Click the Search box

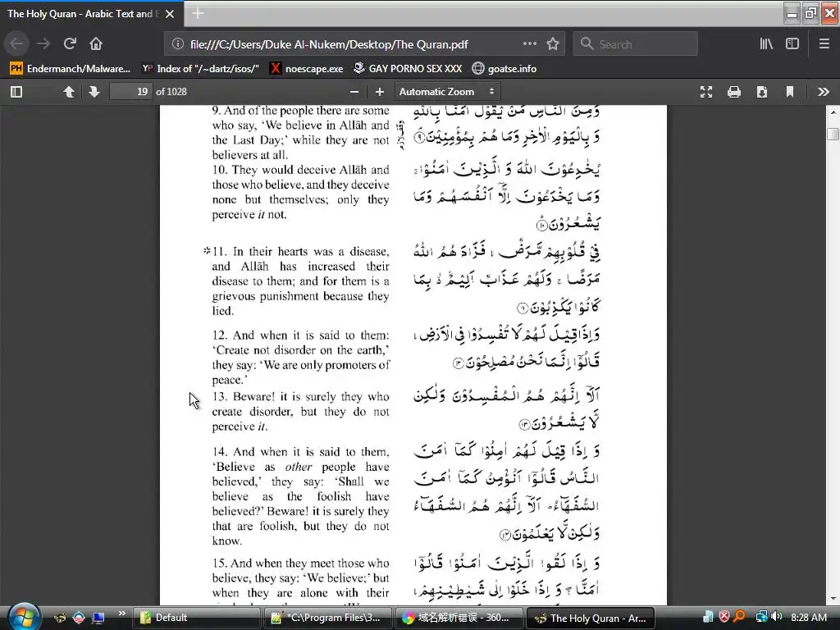[636, 44]
